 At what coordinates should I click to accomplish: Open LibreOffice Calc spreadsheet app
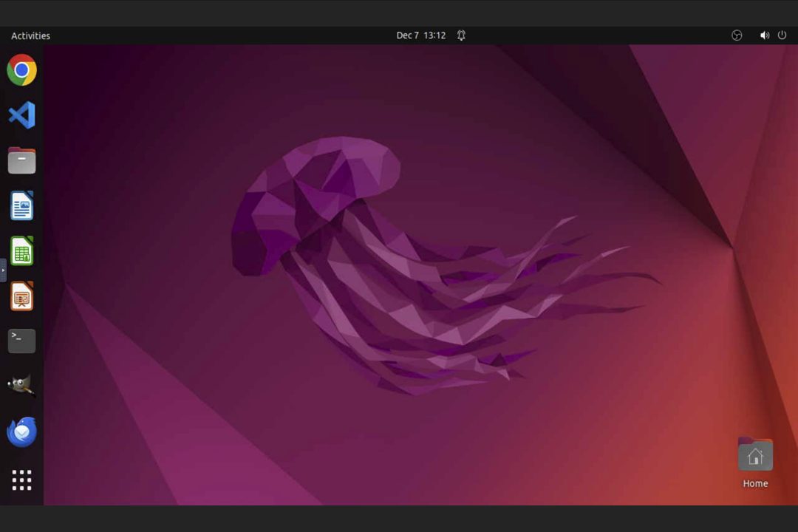point(21,251)
